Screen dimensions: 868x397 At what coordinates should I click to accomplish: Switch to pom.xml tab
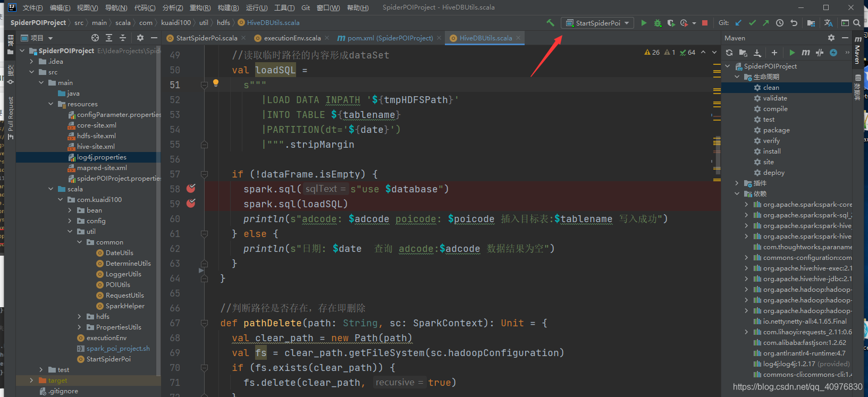click(390, 38)
